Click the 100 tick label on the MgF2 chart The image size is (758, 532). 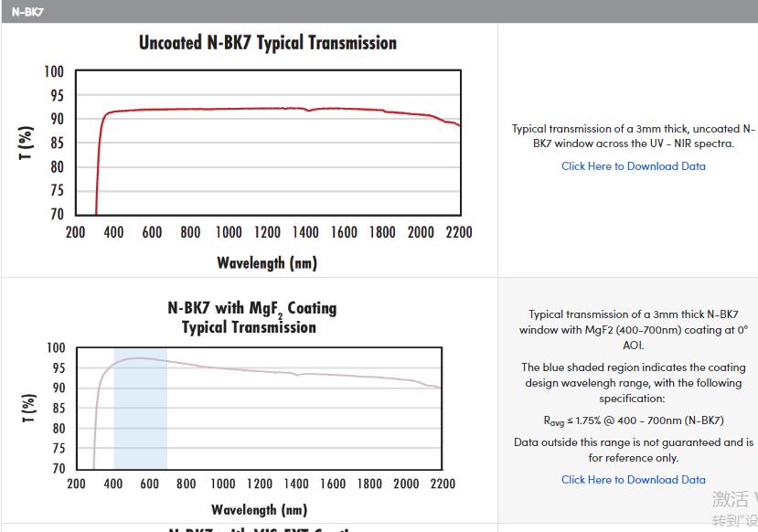(x=56, y=348)
